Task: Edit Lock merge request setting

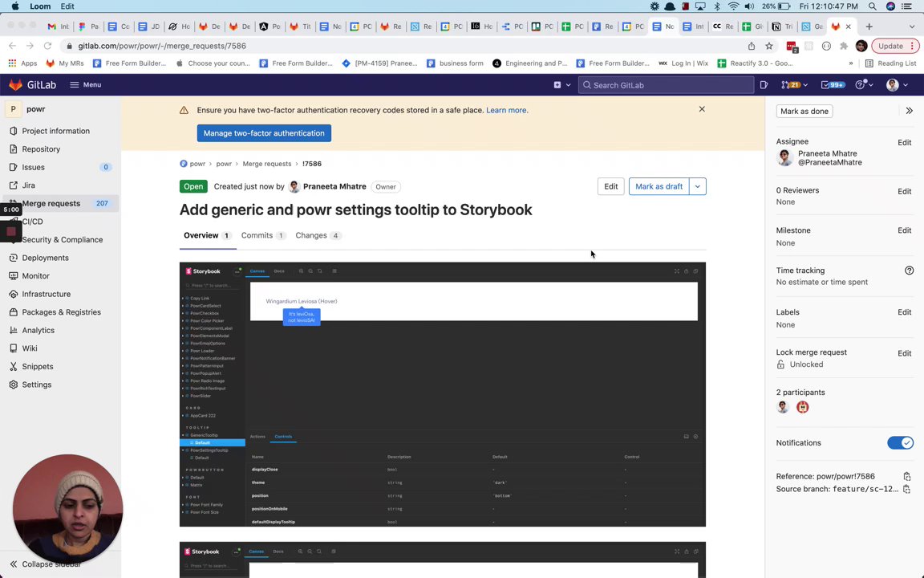Action: (904, 353)
